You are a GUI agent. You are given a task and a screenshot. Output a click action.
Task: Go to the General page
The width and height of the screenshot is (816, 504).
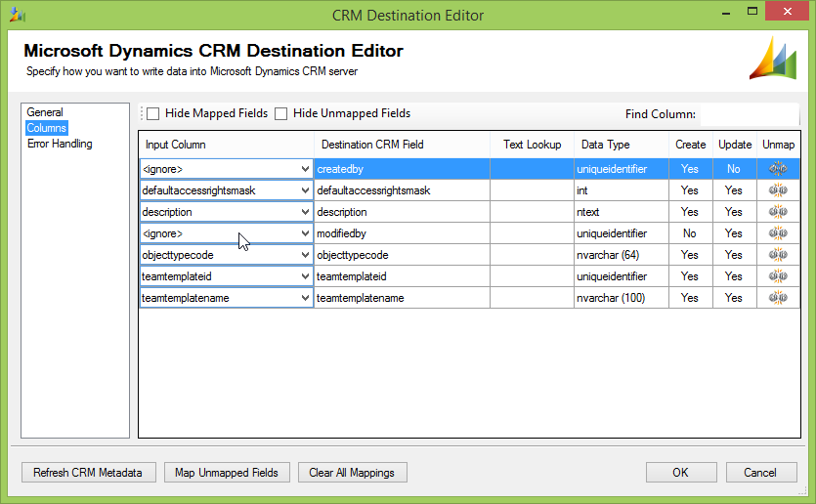click(45, 112)
